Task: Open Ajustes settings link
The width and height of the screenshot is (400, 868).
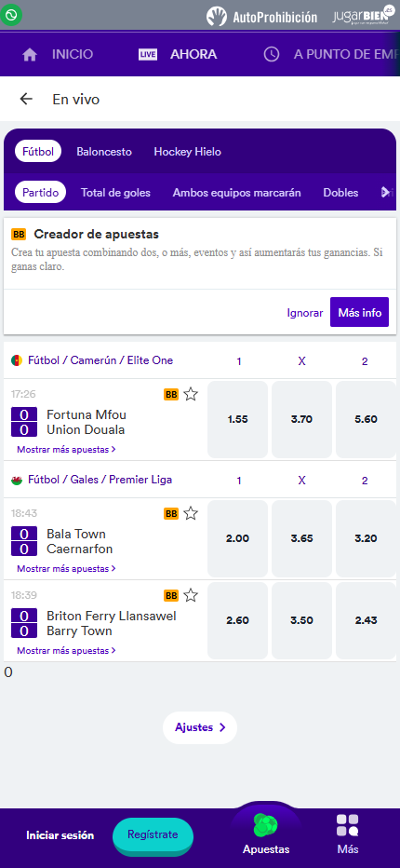Action: [x=200, y=727]
